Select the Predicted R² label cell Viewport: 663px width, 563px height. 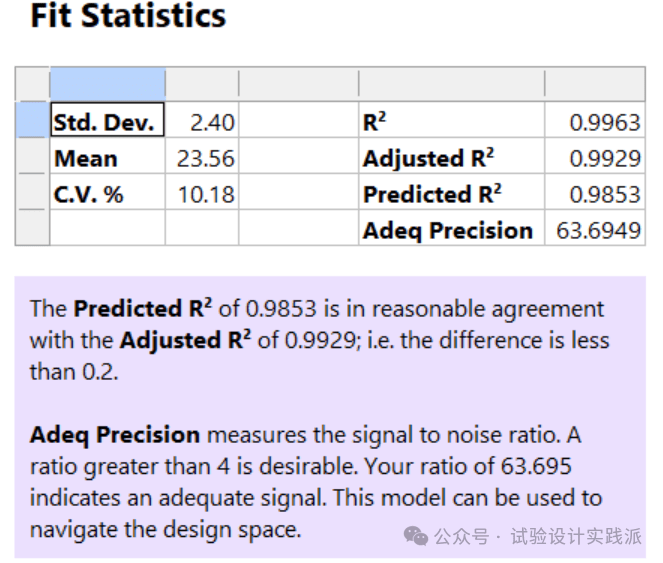pos(452,192)
